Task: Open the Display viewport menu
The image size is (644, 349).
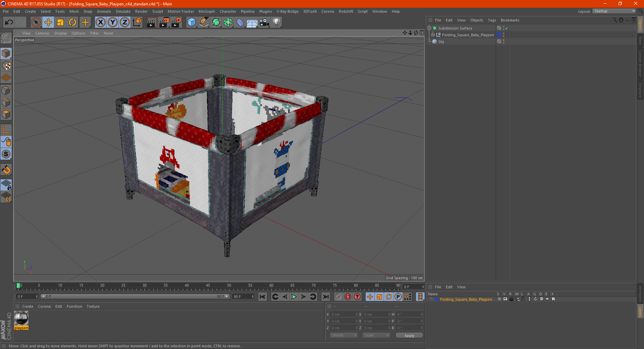Action: 60,33
